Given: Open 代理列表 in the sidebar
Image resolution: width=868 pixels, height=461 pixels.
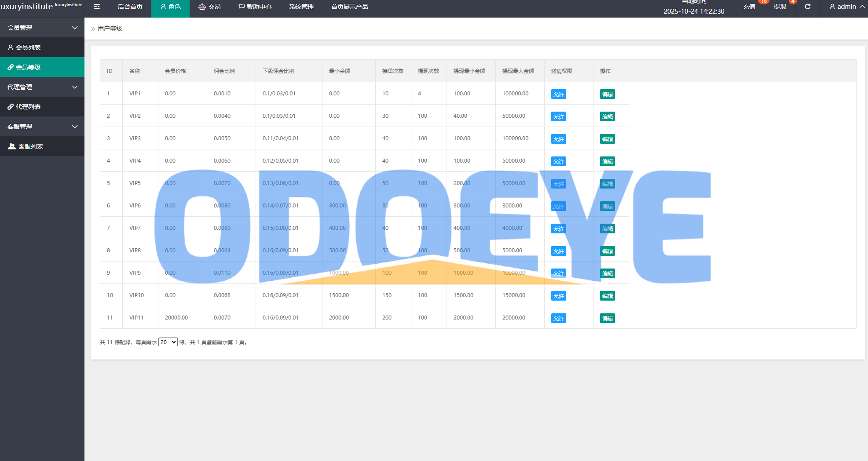Looking at the screenshot, I should [28, 107].
